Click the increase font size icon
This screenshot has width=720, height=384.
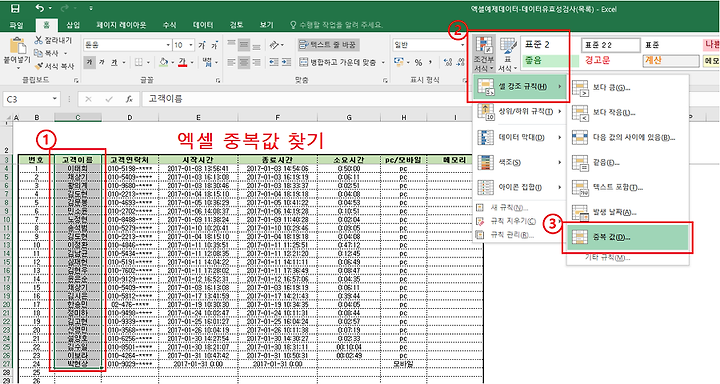click(202, 45)
